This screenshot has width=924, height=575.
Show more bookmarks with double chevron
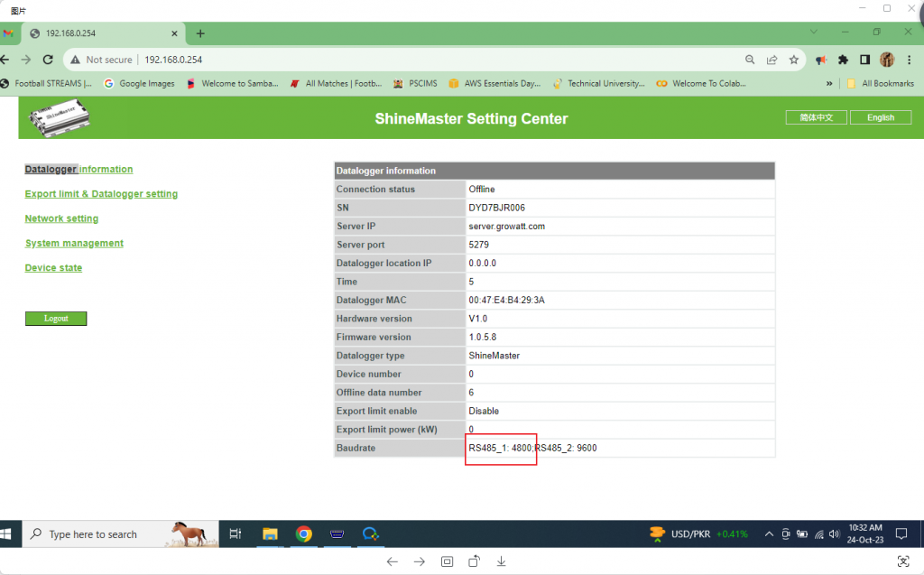[x=829, y=84]
